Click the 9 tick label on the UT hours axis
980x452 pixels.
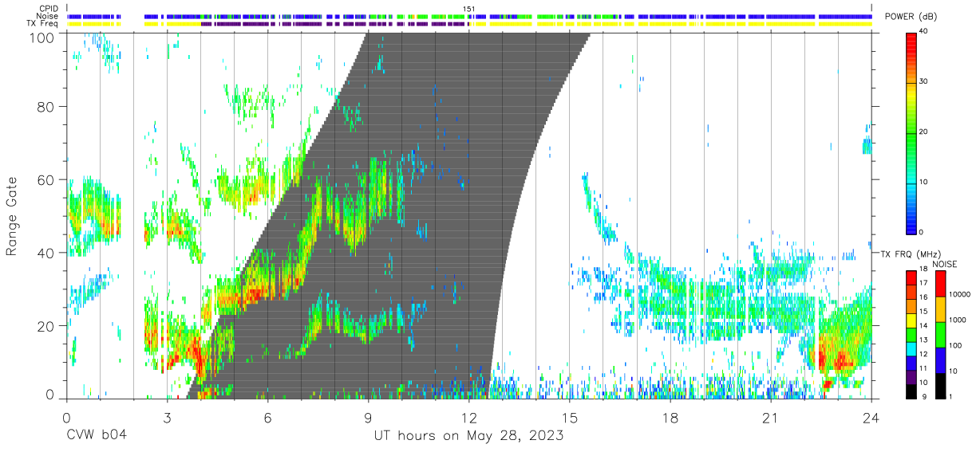pos(368,418)
